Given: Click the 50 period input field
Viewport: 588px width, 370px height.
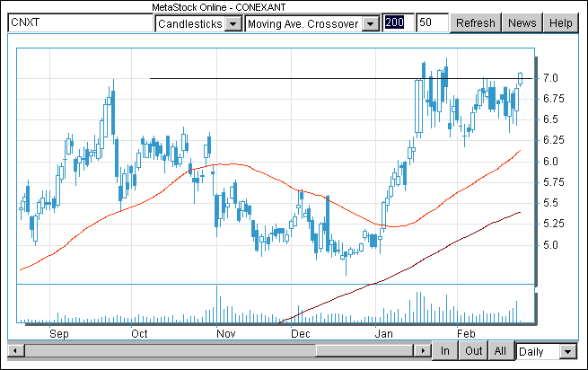Looking at the screenshot, I should click(x=432, y=22).
